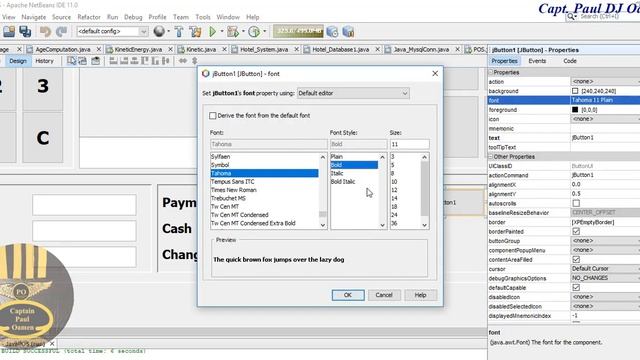Click the Connection Mode icon in designer toolbar

(x=82, y=61)
